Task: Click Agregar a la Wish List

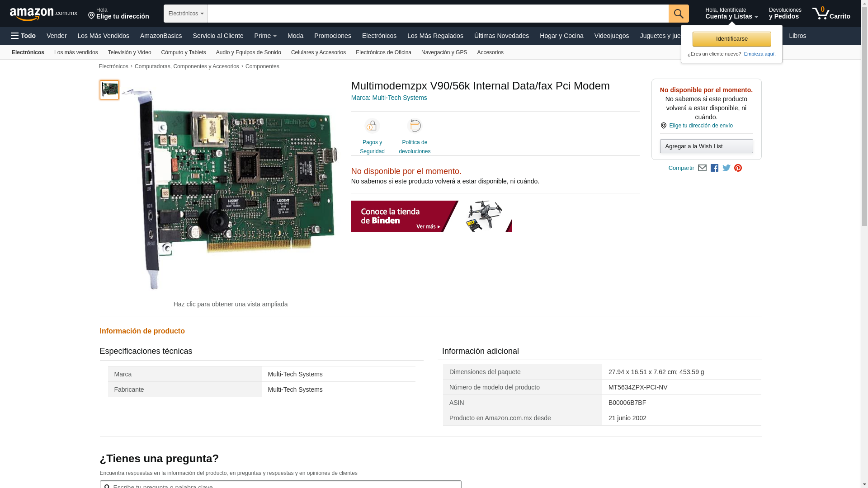Action: coord(706,146)
